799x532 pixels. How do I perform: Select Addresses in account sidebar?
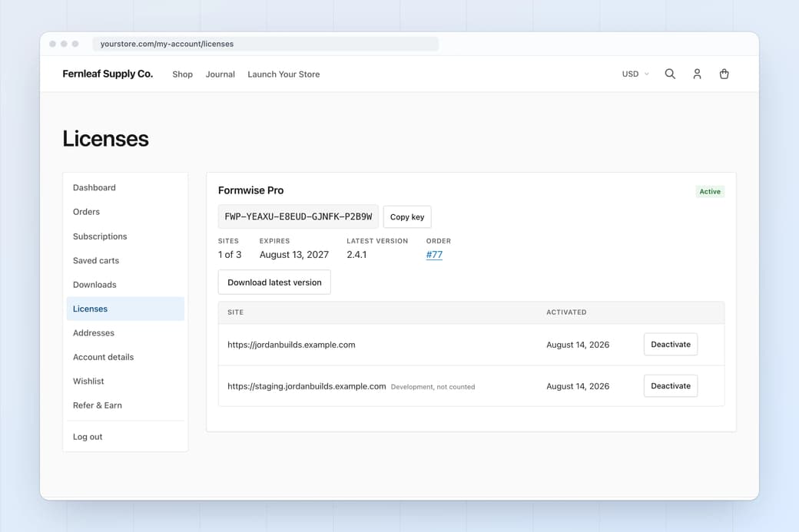[x=125, y=333]
